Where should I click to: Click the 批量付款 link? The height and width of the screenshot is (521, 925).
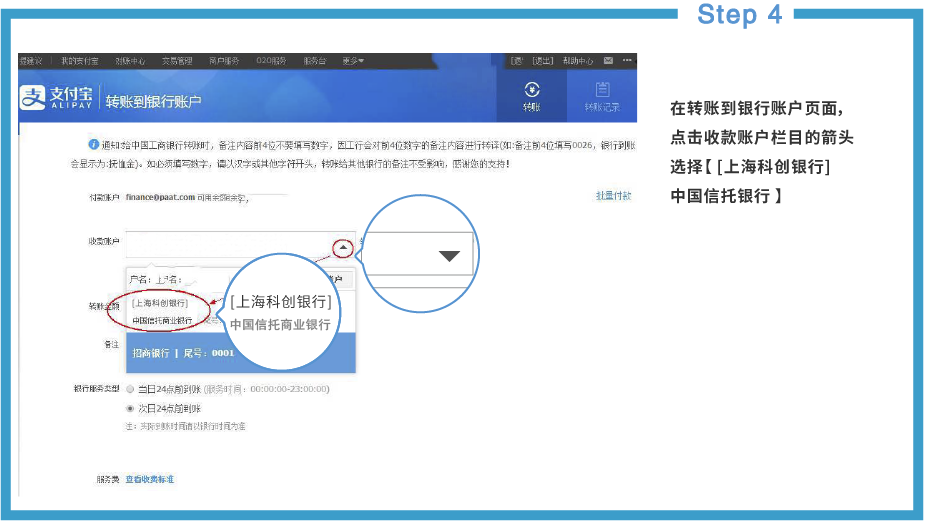tap(613, 196)
